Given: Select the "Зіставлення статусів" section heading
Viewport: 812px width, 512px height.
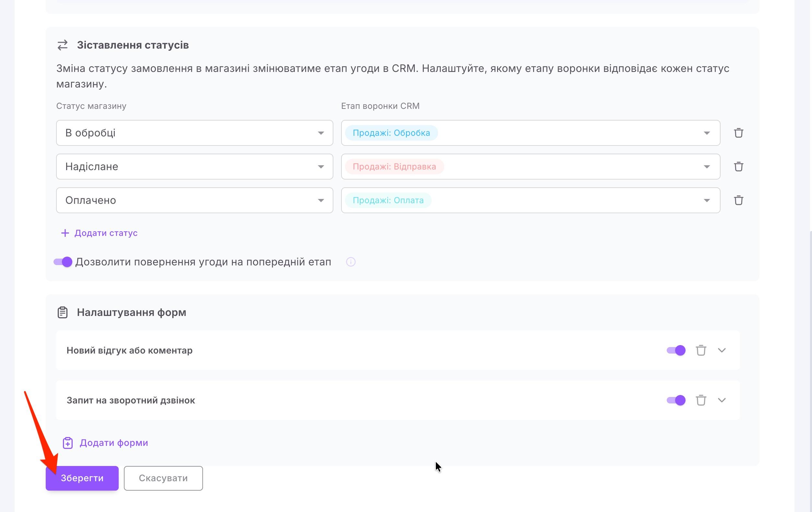Looking at the screenshot, I should (133, 45).
